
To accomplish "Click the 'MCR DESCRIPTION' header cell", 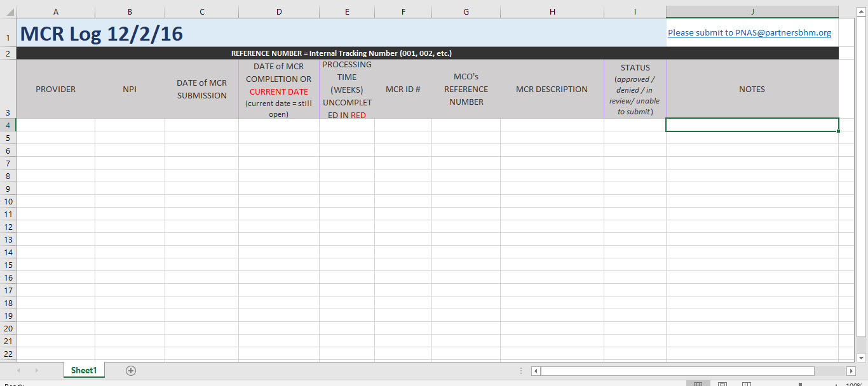I will click(552, 90).
